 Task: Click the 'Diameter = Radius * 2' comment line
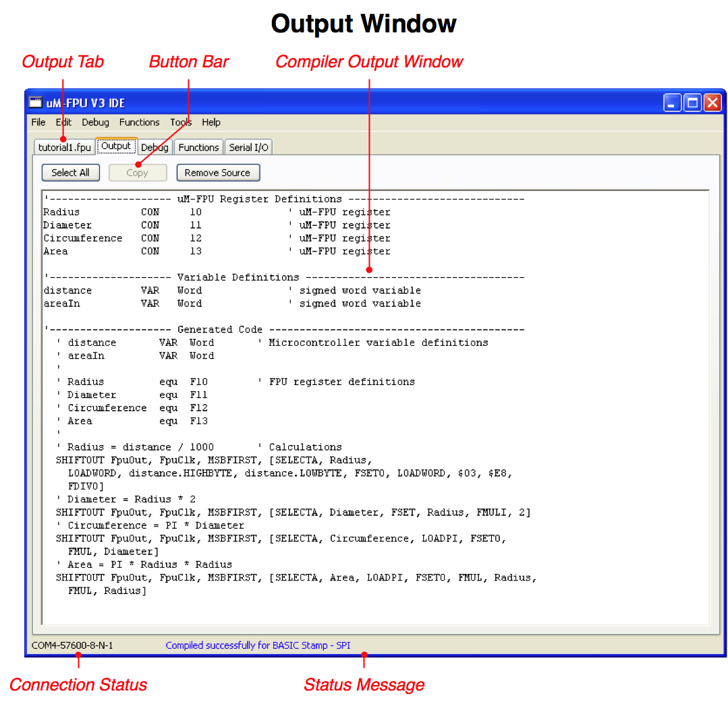[125, 499]
